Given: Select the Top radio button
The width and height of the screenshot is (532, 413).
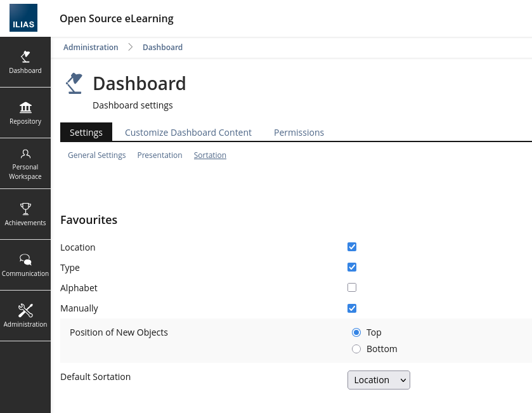Looking at the screenshot, I should click(356, 332).
